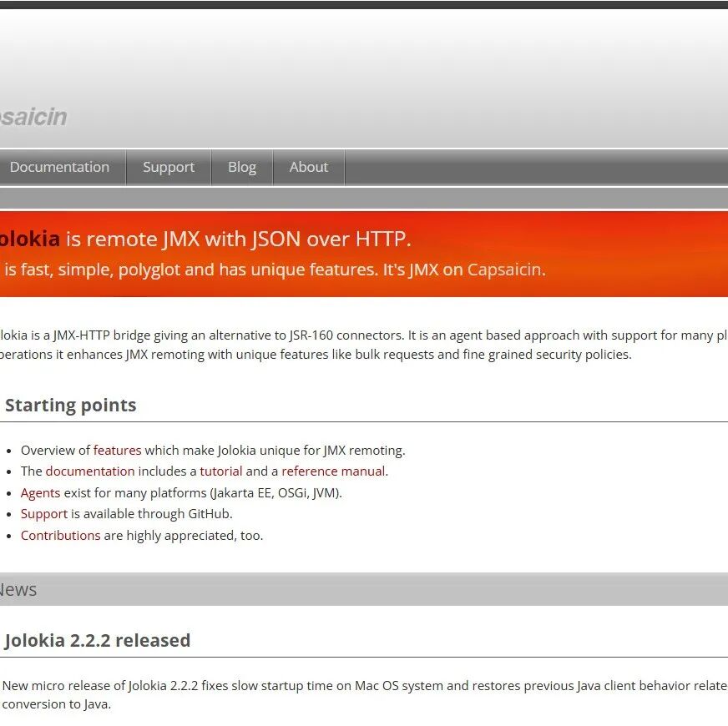Click the 'Starting points' heading
This screenshot has height=726, width=728.
[71, 406]
